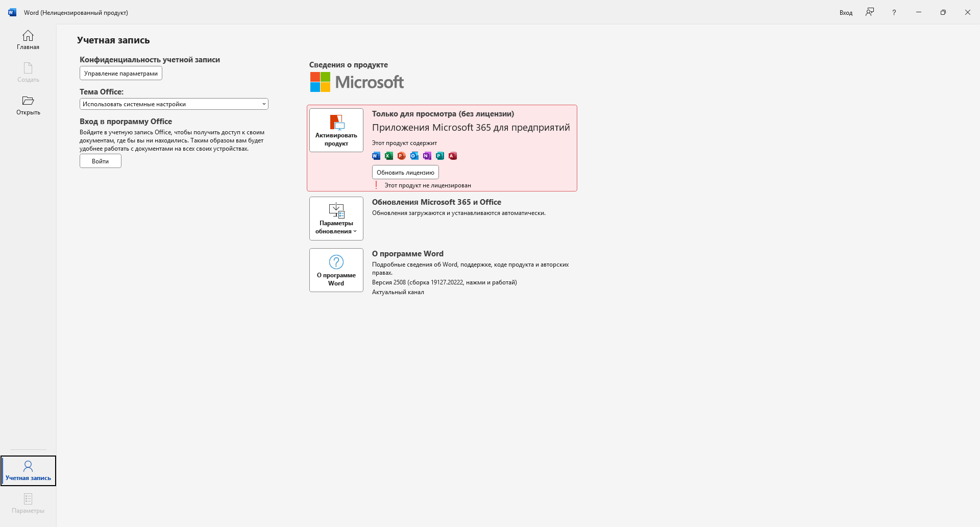
Task: Click the Microsoft logo
Action: pyautogui.click(x=357, y=82)
